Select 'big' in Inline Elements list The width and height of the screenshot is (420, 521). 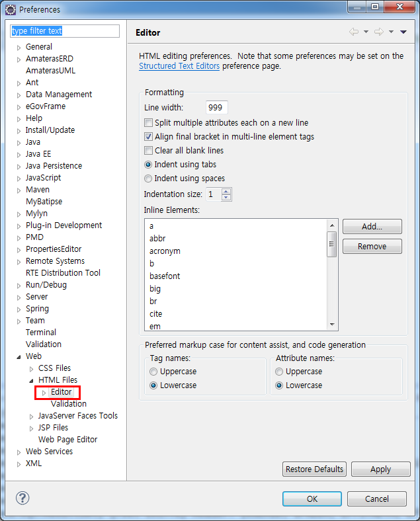(x=155, y=289)
